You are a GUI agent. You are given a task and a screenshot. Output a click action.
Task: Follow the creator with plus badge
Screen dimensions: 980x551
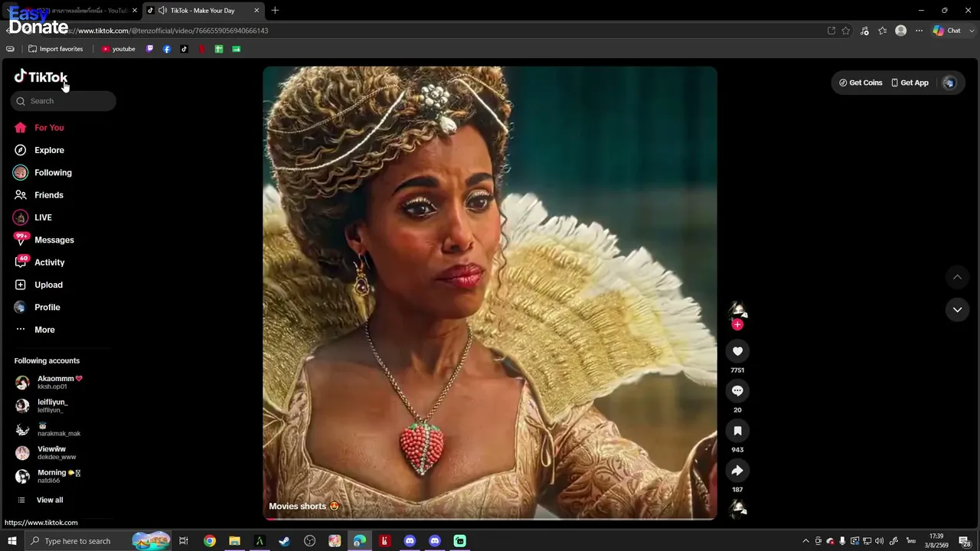(x=737, y=324)
